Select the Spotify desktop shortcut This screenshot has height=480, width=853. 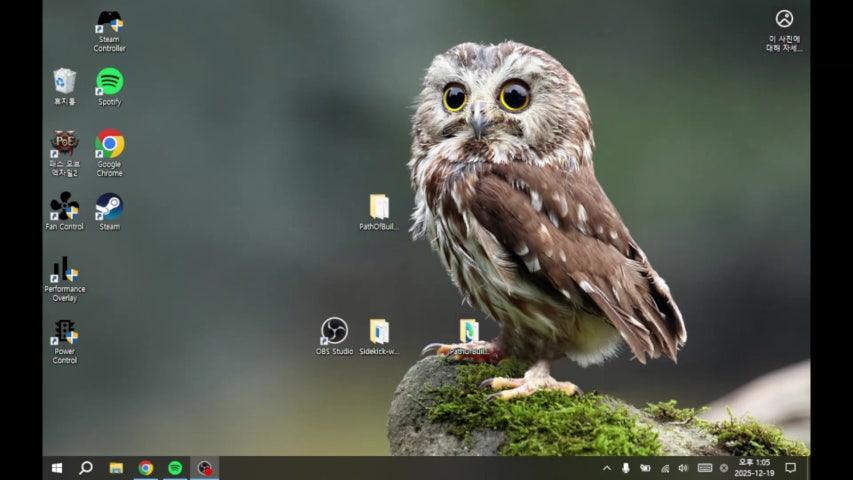109,81
